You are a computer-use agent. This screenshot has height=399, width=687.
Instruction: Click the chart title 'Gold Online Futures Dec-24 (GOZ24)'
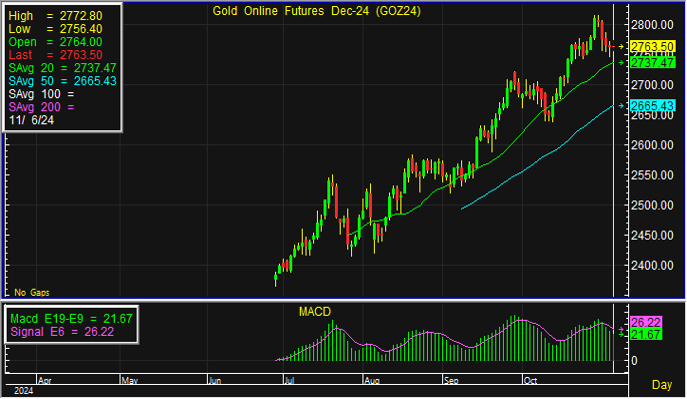[x=316, y=11]
